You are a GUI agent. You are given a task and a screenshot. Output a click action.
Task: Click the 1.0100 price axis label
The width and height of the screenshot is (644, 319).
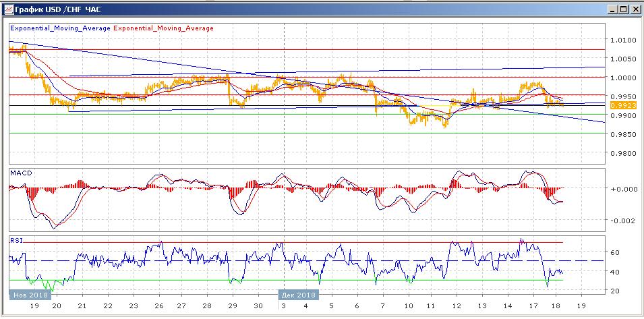click(621, 40)
